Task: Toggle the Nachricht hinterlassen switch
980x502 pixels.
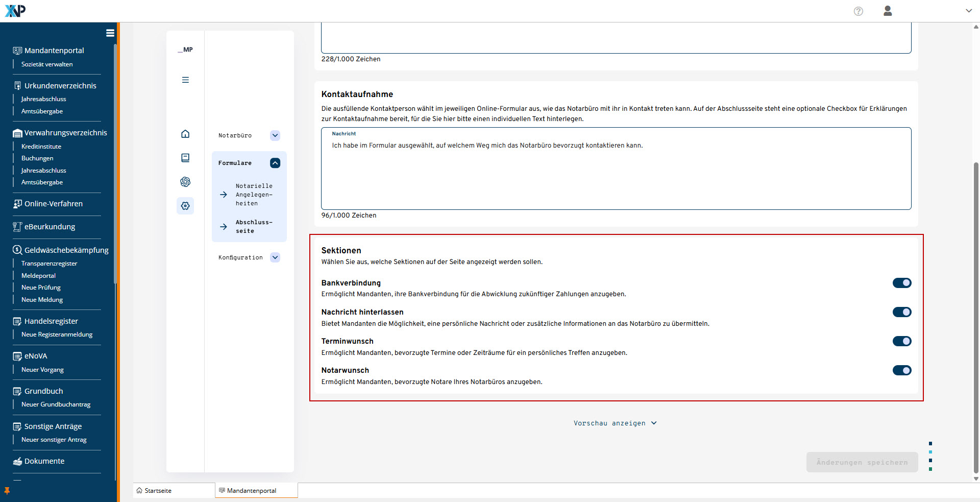Action: [902, 312]
